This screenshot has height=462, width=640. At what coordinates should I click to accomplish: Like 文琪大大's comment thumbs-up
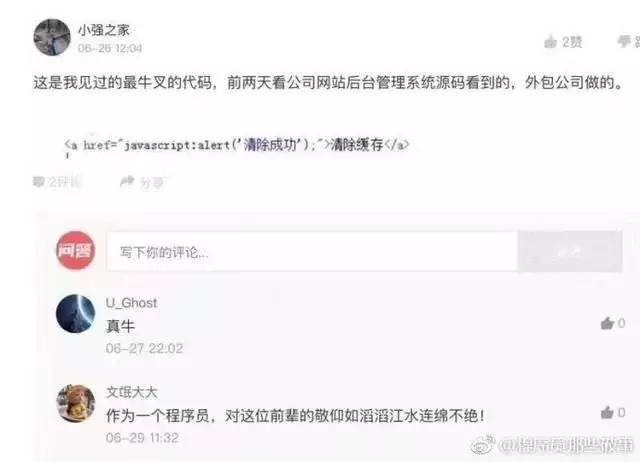(613, 413)
